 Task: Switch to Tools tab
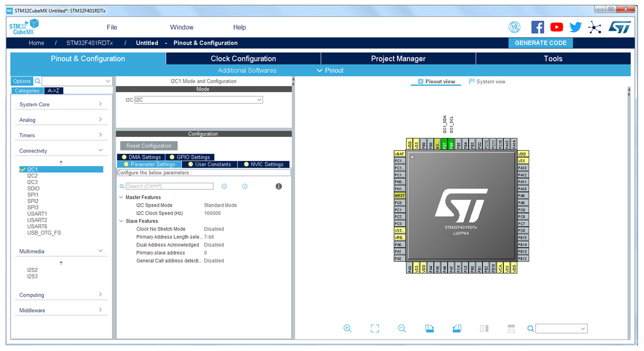click(553, 59)
